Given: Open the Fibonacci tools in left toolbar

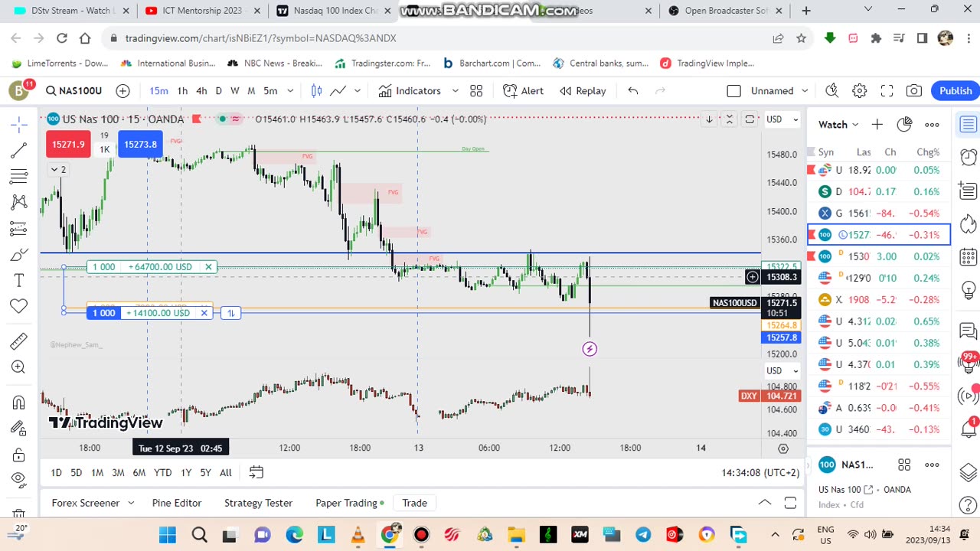Looking at the screenshot, I should click(x=19, y=176).
